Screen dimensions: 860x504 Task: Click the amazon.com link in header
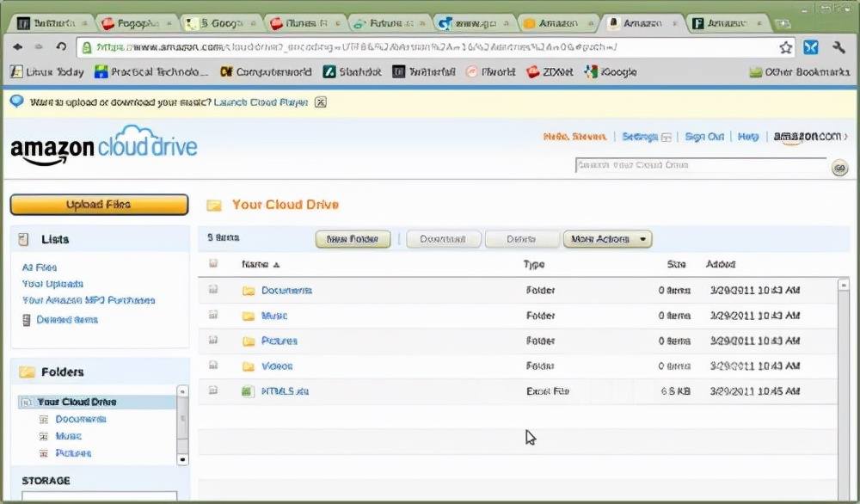coord(809,137)
